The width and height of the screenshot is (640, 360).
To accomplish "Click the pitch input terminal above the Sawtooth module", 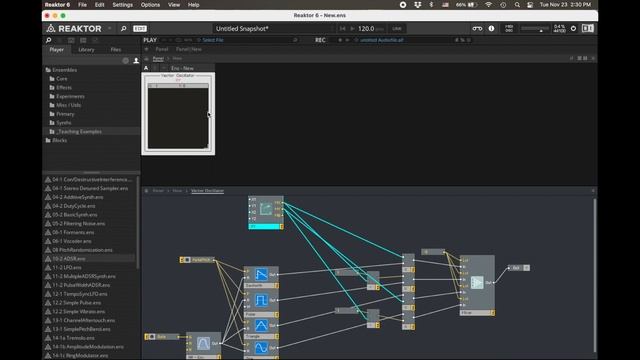I will 197,260.
